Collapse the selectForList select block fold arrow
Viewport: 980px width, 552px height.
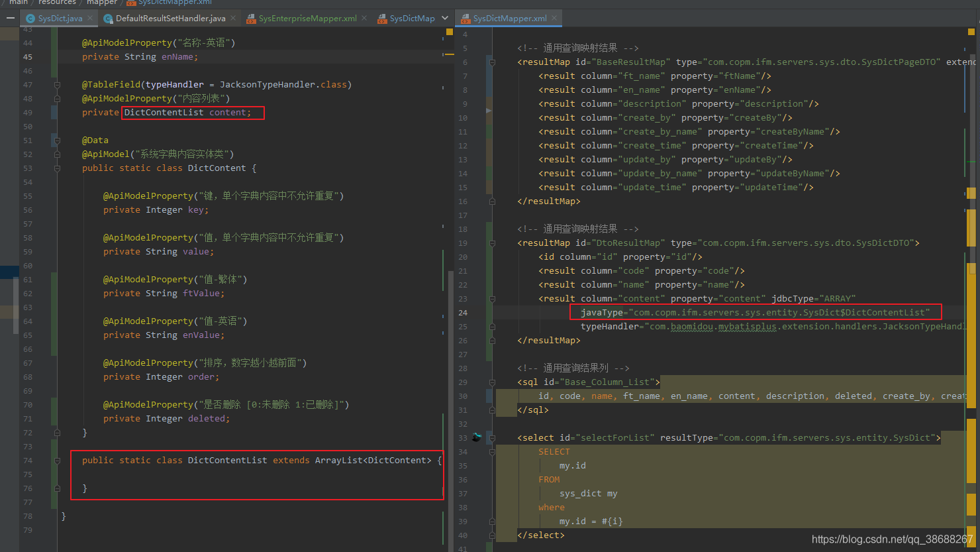coord(492,437)
